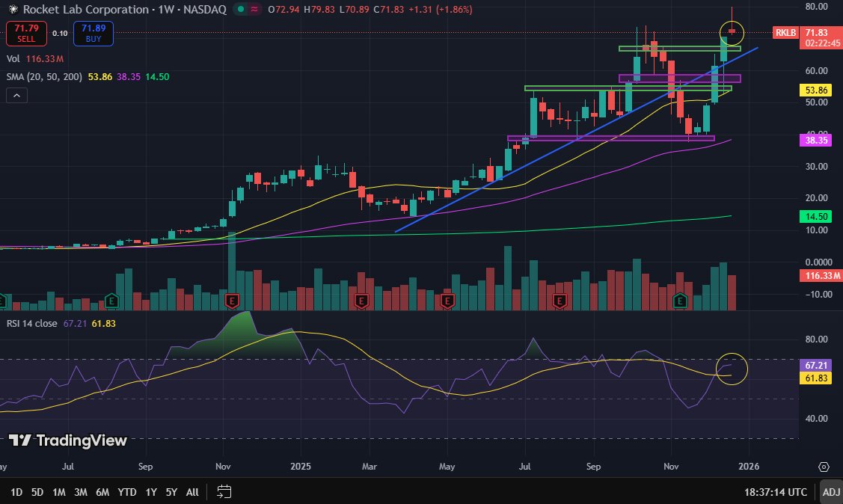
Task: Click the red earnings marker near Mar 2025
Action: [x=361, y=301]
